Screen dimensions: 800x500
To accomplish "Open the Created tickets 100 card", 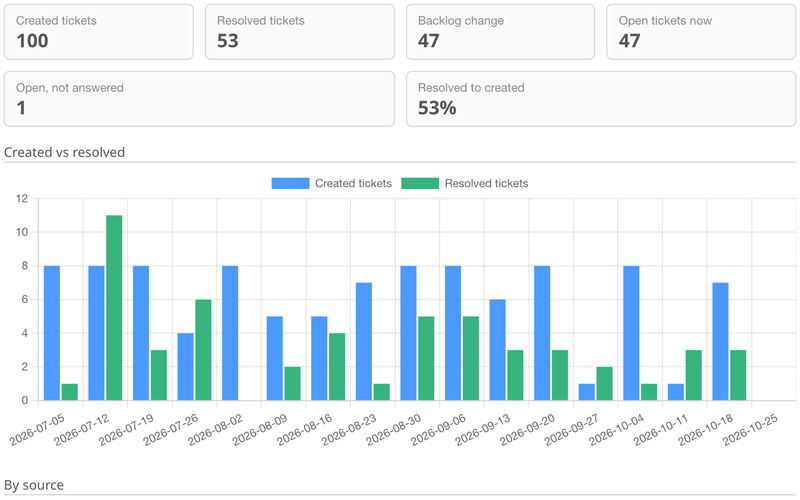I will pos(98,32).
